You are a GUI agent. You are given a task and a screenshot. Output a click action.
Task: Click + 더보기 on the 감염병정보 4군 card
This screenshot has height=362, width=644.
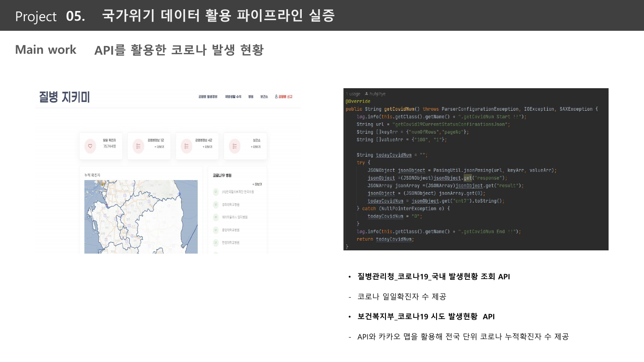pos(207,147)
